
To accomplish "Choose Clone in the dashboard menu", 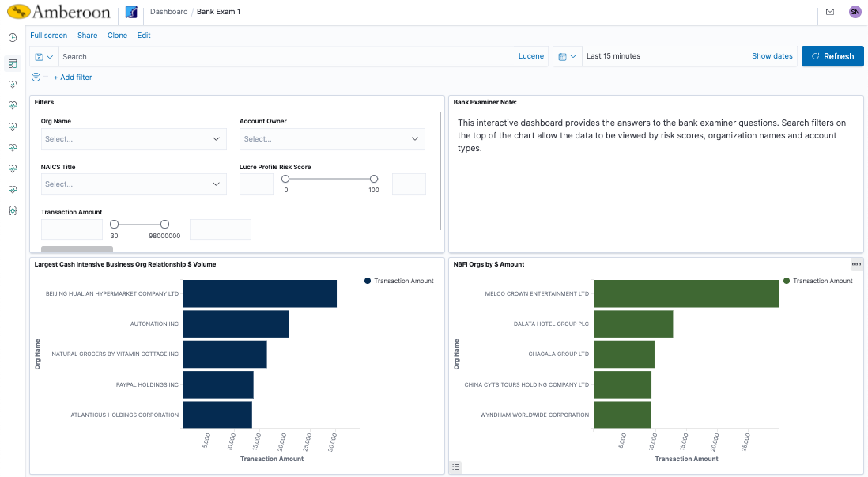I will (117, 36).
